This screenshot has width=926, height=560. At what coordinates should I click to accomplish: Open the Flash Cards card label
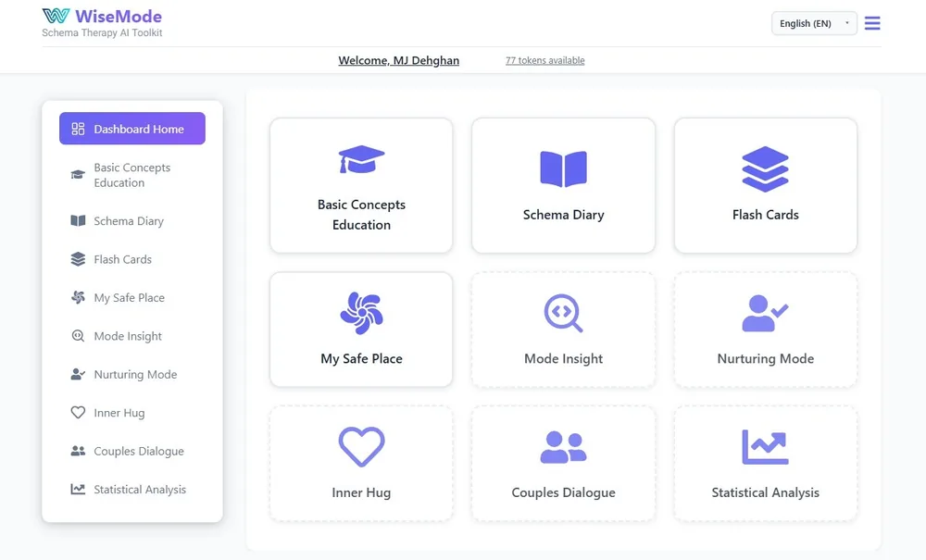tap(766, 215)
